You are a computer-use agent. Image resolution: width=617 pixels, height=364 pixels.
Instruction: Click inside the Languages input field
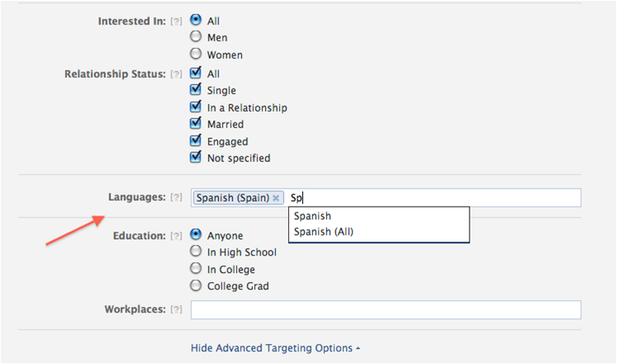coord(433,198)
